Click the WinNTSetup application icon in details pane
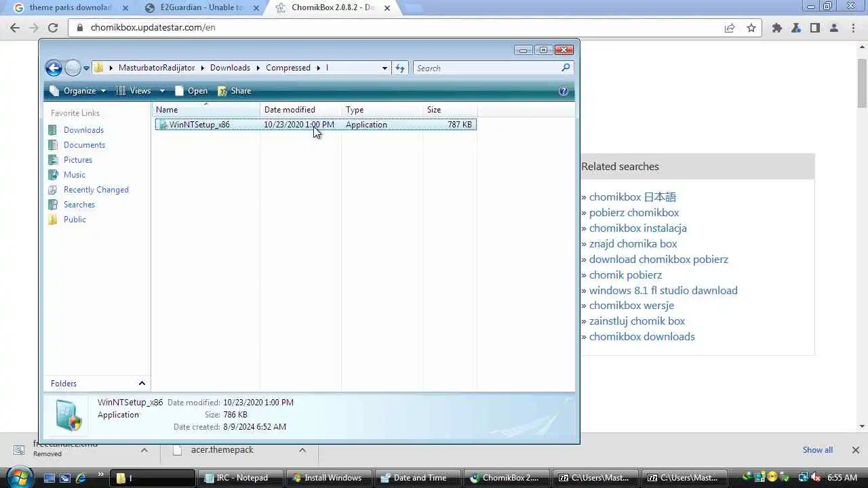868x488 pixels. pyautogui.click(x=68, y=415)
